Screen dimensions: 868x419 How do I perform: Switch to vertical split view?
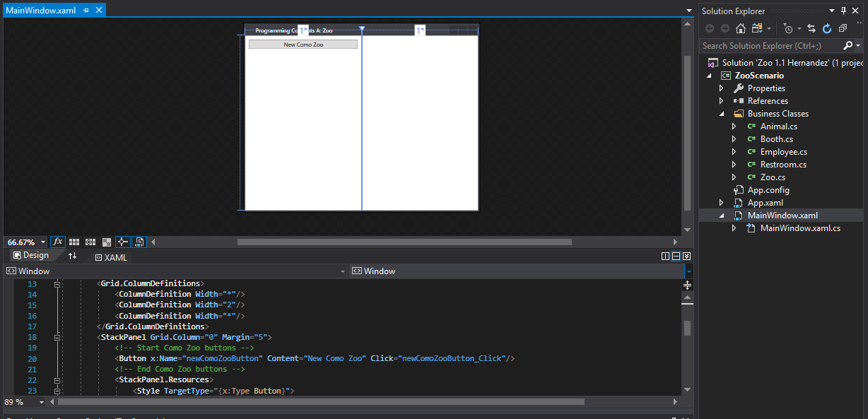point(665,256)
